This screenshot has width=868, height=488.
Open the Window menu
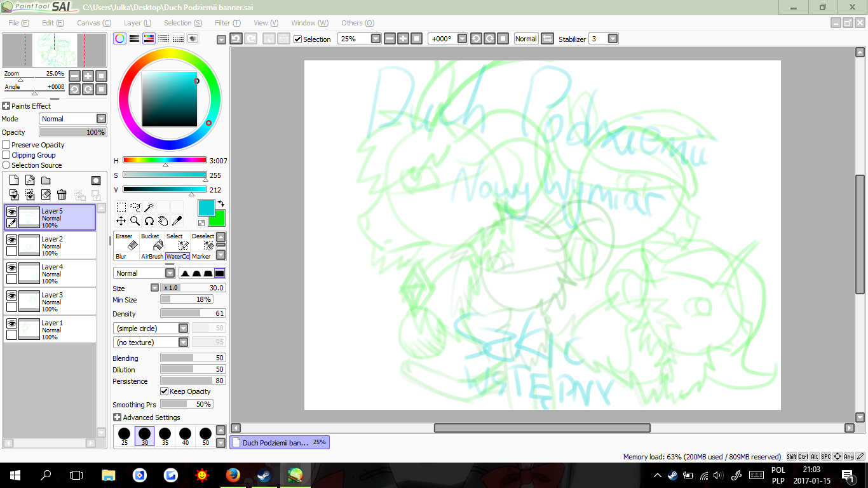[x=309, y=23]
